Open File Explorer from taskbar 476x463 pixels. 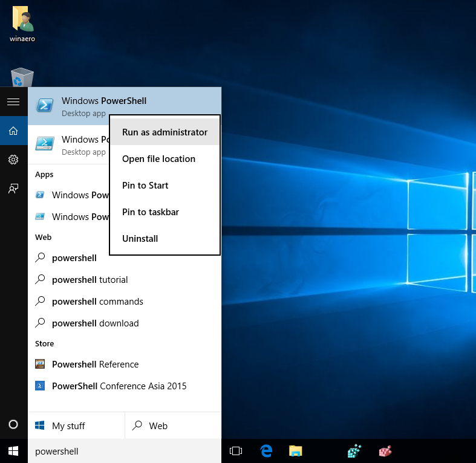295,451
